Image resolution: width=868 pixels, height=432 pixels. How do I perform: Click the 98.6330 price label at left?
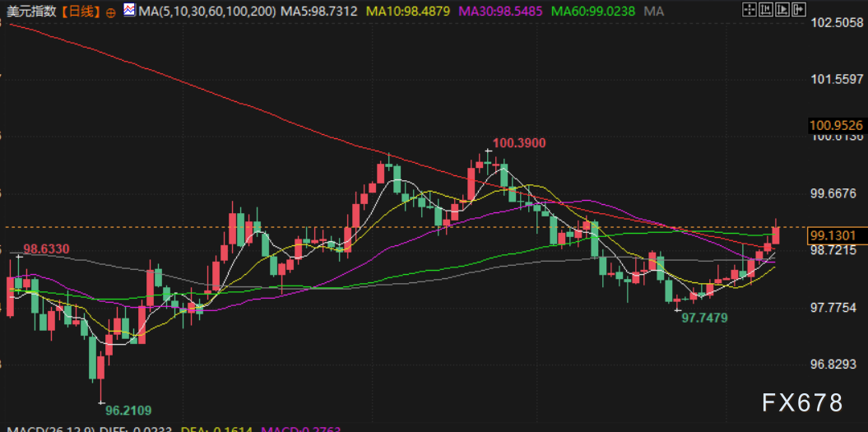click(x=45, y=249)
